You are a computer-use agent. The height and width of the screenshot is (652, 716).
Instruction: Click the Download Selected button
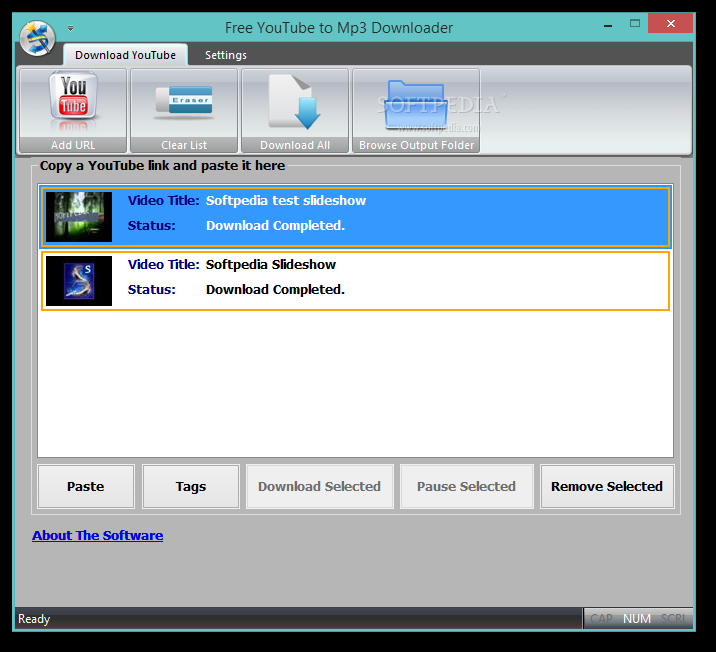(320, 486)
